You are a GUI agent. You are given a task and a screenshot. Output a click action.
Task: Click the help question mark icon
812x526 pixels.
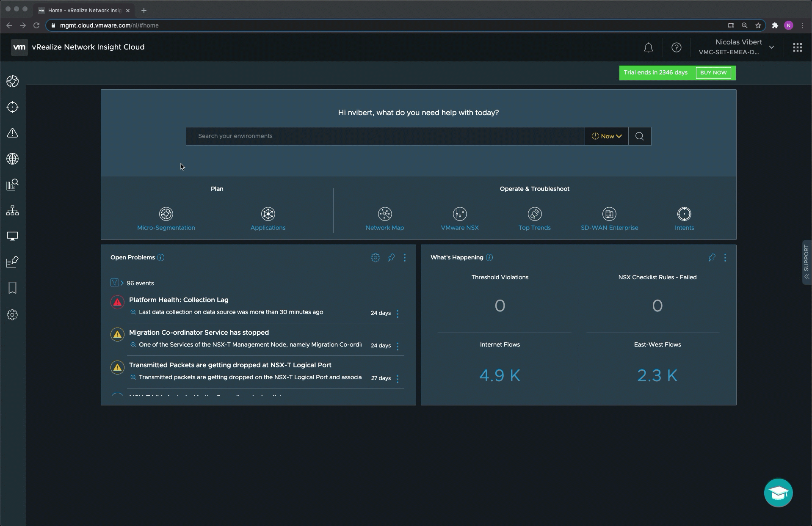(676, 47)
